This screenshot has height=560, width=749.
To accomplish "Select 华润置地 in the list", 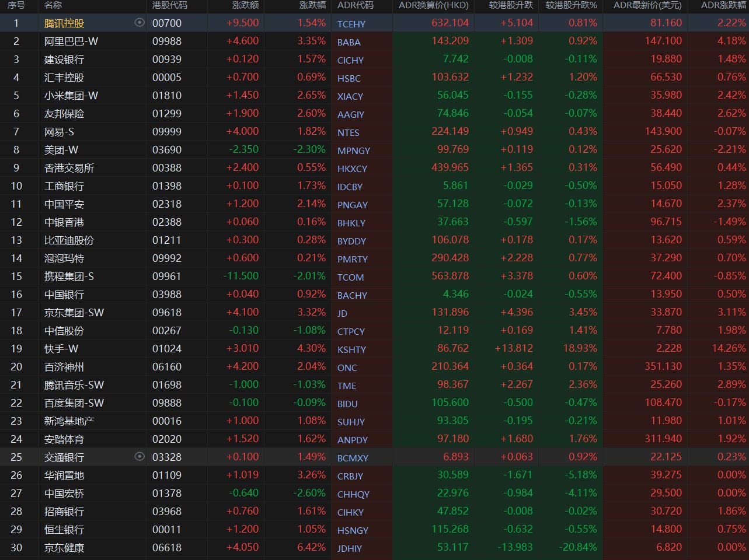I will tap(64, 475).
